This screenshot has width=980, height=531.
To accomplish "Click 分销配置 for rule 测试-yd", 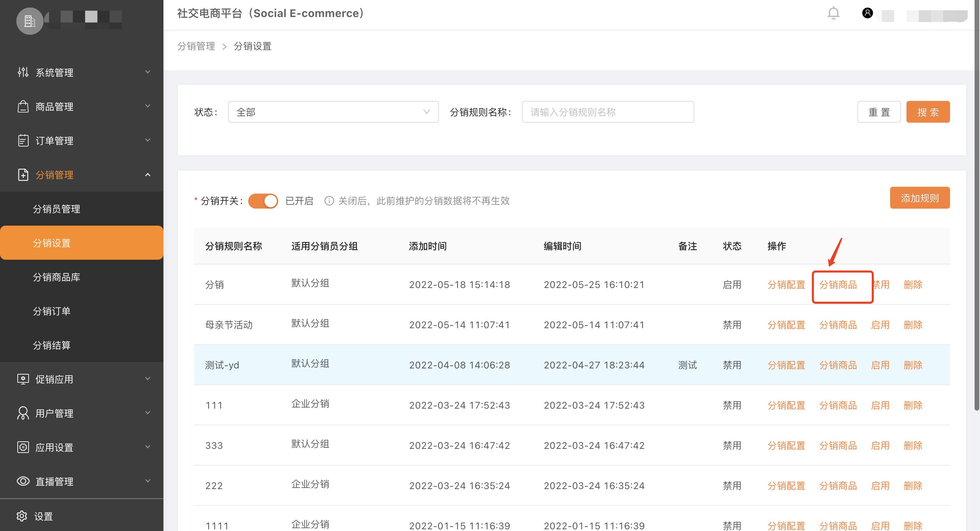I will pyautogui.click(x=786, y=365).
